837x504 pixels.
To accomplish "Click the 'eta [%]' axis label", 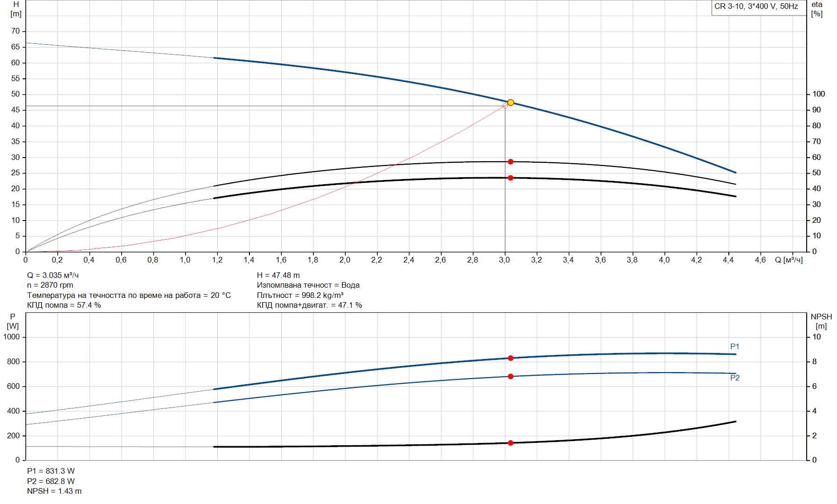I will pyautogui.click(x=817, y=9).
